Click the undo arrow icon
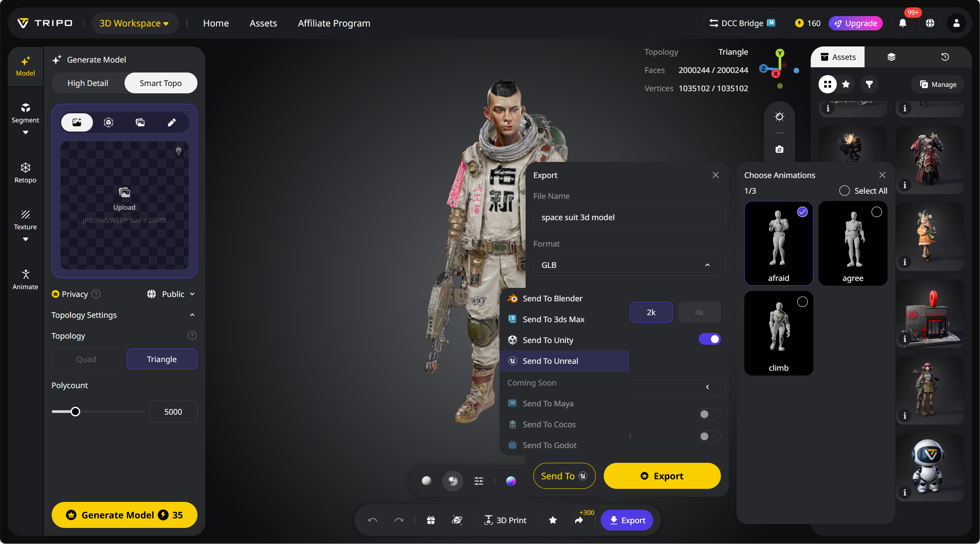Screen dimensions: 980x544 coord(372,520)
